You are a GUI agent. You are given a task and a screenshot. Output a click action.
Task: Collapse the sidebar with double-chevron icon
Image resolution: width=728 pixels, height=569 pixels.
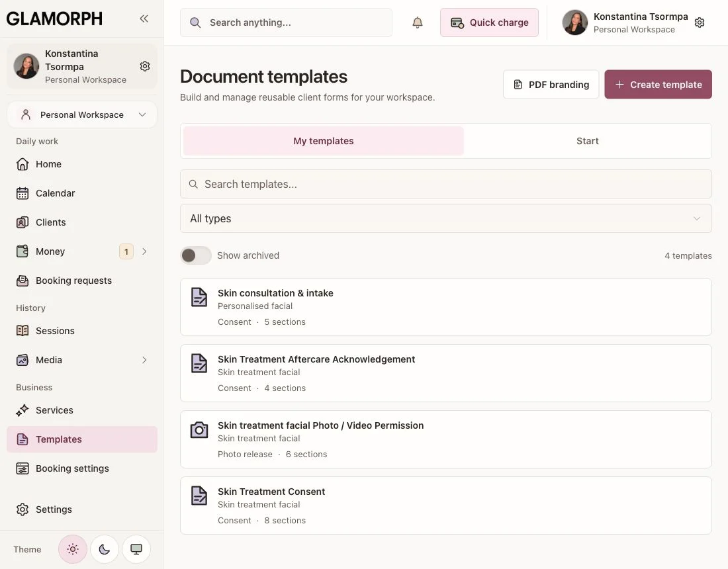coord(144,19)
